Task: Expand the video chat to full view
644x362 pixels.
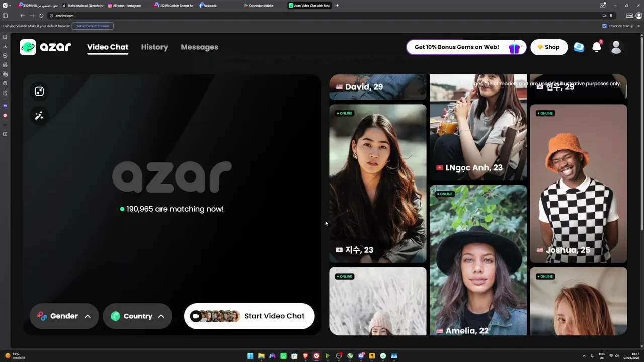Action: click(39, 91)
